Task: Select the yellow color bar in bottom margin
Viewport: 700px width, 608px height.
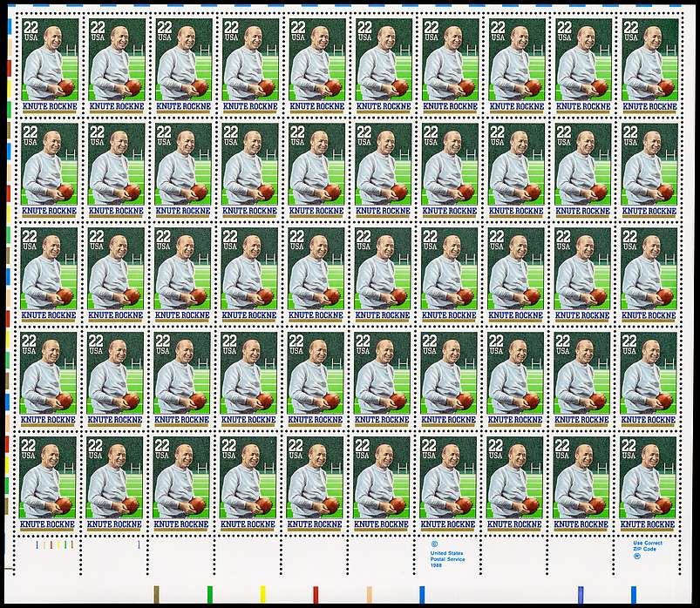Action: click(263, 595)
